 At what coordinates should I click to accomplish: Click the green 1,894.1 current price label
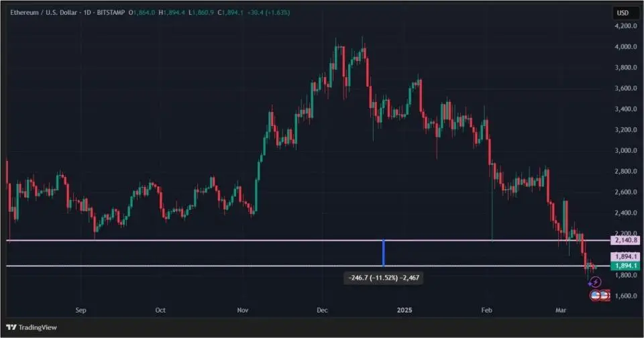coord(625,266)
